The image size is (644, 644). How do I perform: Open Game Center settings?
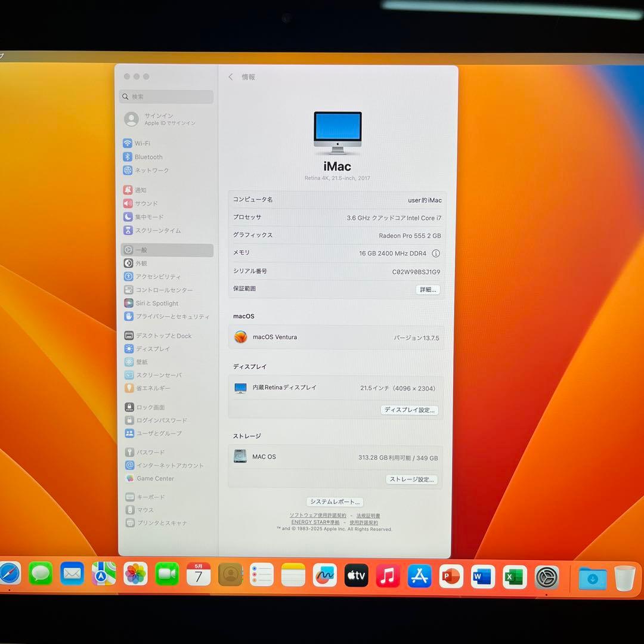pos(154,478)
